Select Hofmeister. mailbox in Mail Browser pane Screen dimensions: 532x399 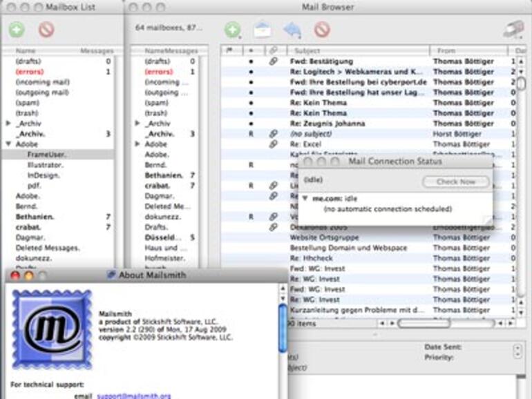pos(164,258)
